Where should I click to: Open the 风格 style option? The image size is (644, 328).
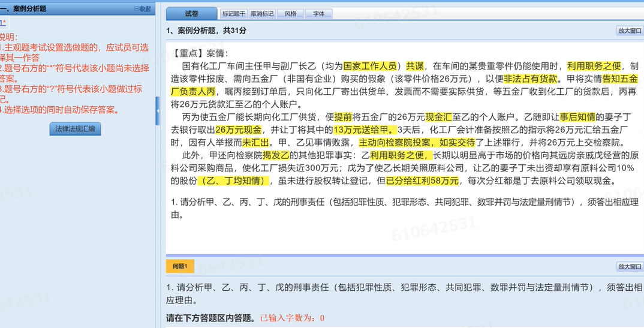[x=290, y=14]
